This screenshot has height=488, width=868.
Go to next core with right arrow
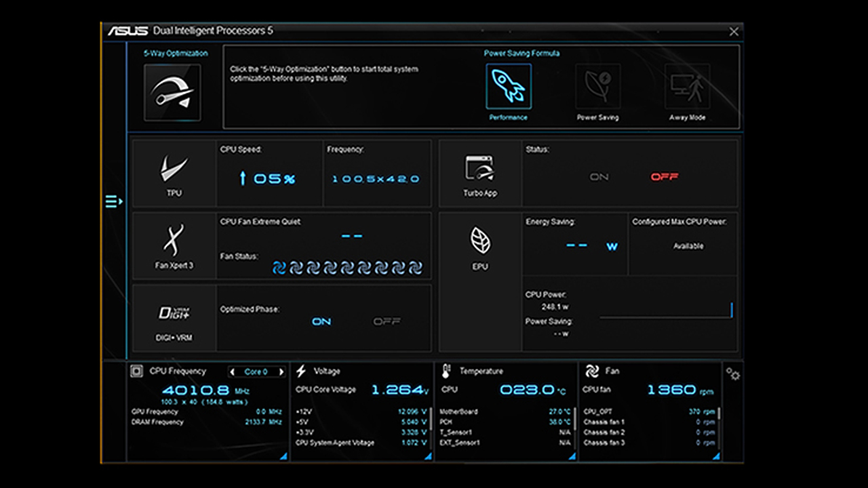pyautogui.click(x=281, y=372)
